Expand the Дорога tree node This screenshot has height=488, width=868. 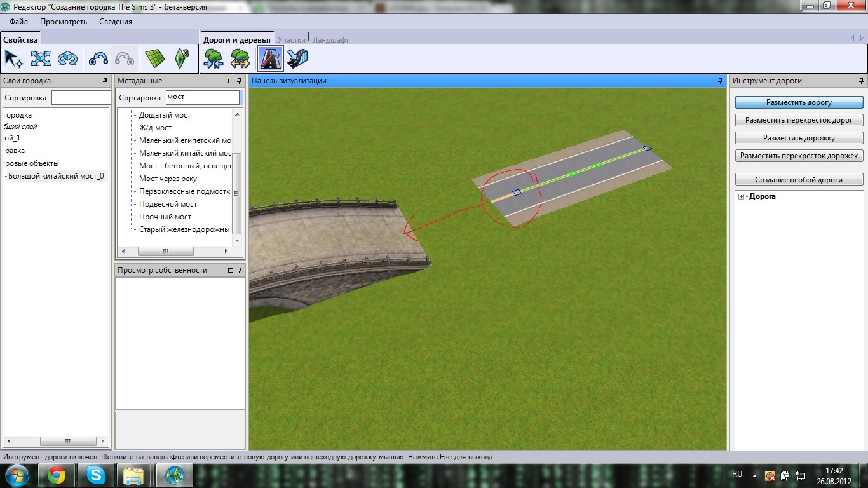(x=741, y=197)
